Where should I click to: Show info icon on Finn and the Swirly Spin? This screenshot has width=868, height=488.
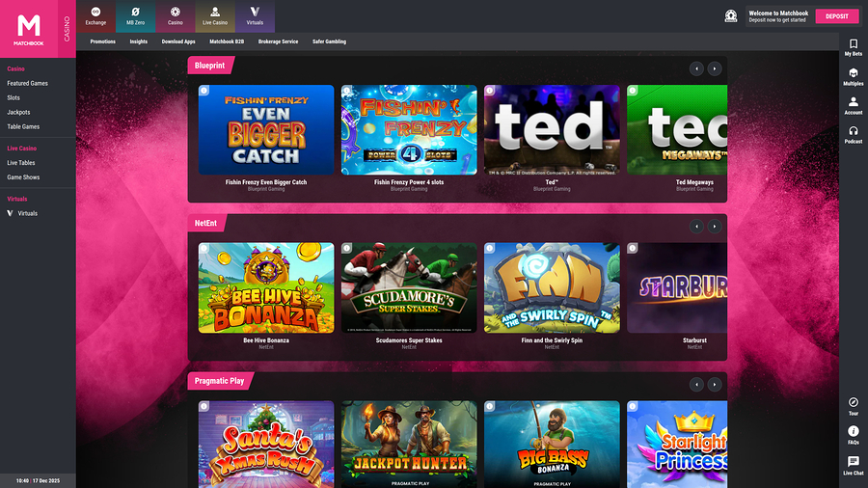click(489, 248)
